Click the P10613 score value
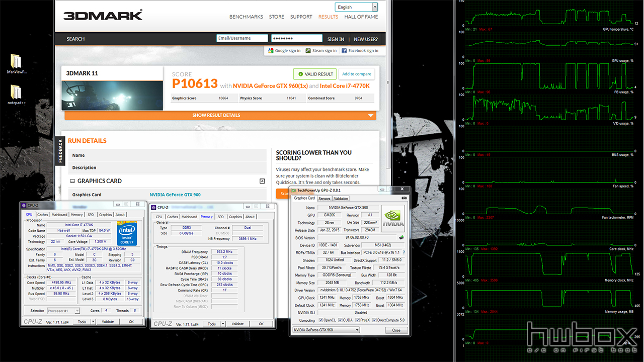The height and width of the screenshot is (362, 644). pyautogui.click(x=195, y=83)
